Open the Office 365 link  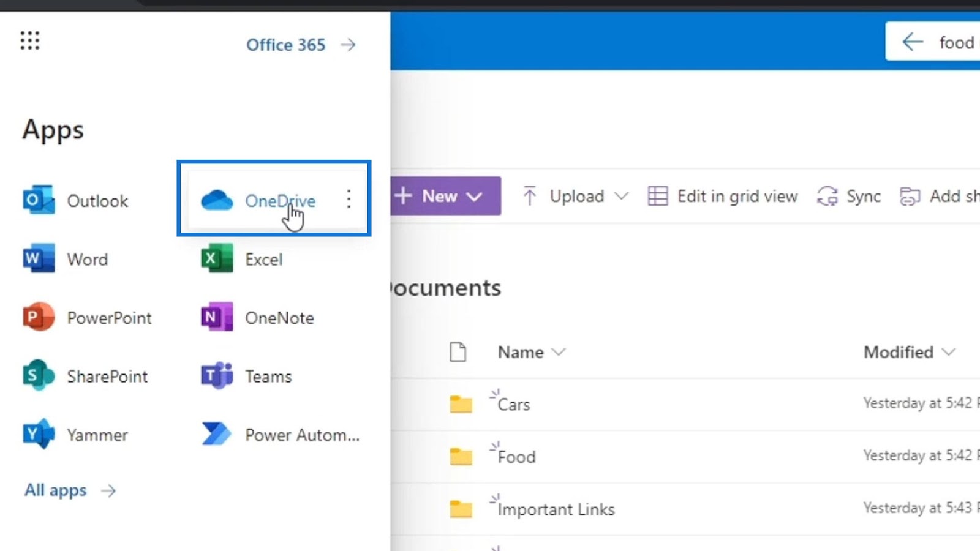(301, 45)
